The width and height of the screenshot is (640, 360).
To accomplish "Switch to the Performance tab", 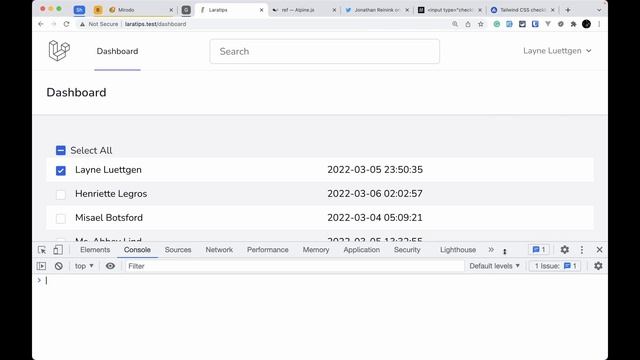I will click(x=268, y=250).
